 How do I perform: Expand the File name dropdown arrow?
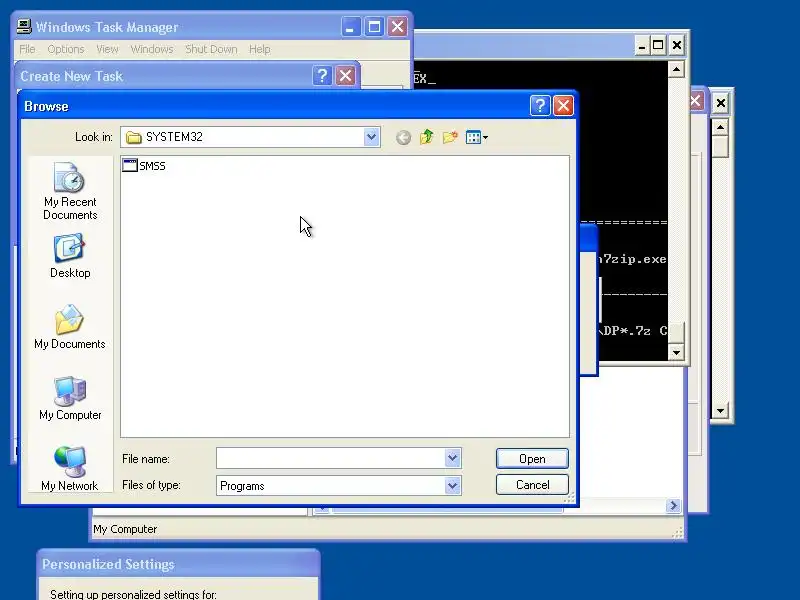click(x=453, y=458)
